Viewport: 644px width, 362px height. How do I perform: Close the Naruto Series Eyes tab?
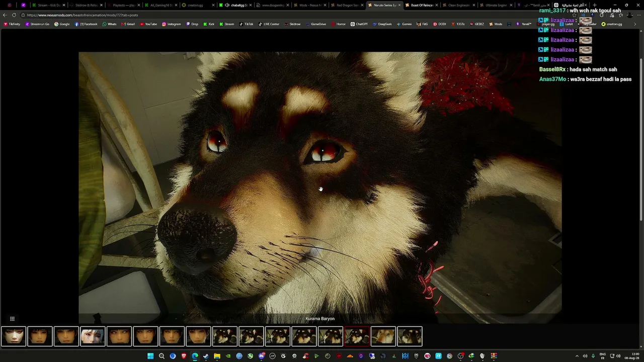click(x=400, y=5)
